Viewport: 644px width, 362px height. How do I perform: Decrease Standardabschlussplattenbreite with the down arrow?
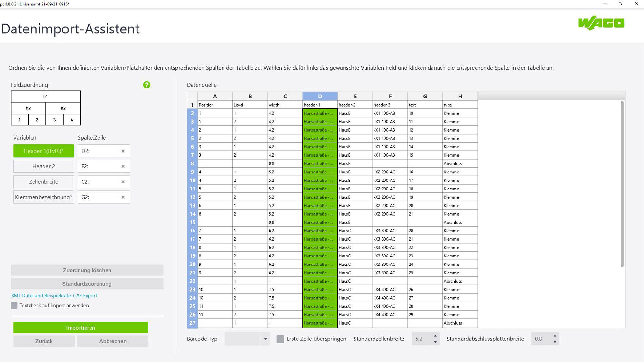coord(555,342)
